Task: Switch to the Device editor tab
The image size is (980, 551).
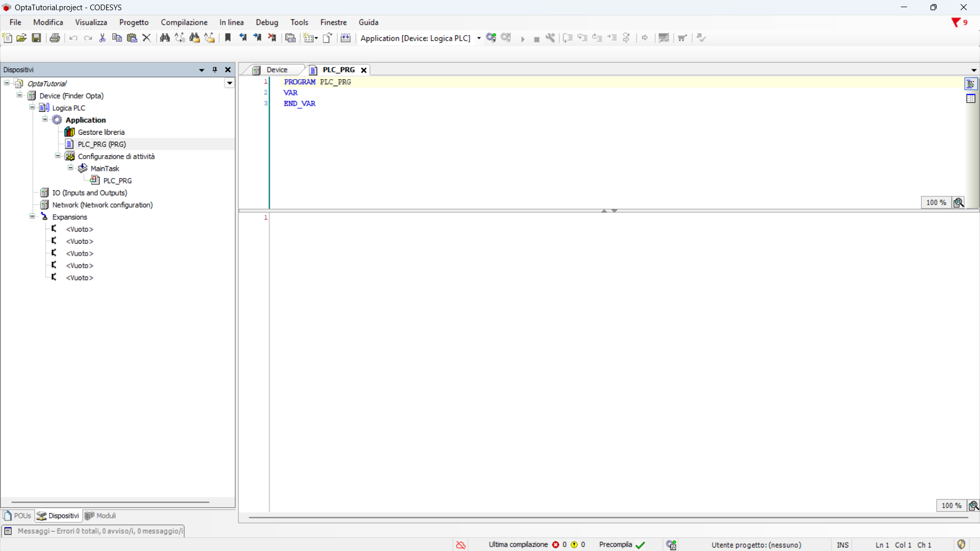Action: (277, 70)
